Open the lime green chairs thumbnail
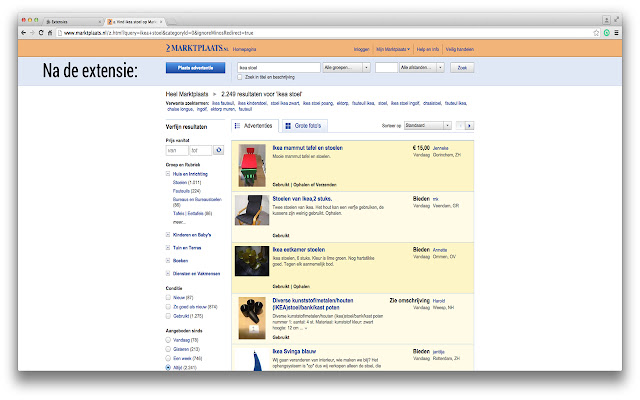The height and width of the screenshot is (400, 640). (252, 261)
